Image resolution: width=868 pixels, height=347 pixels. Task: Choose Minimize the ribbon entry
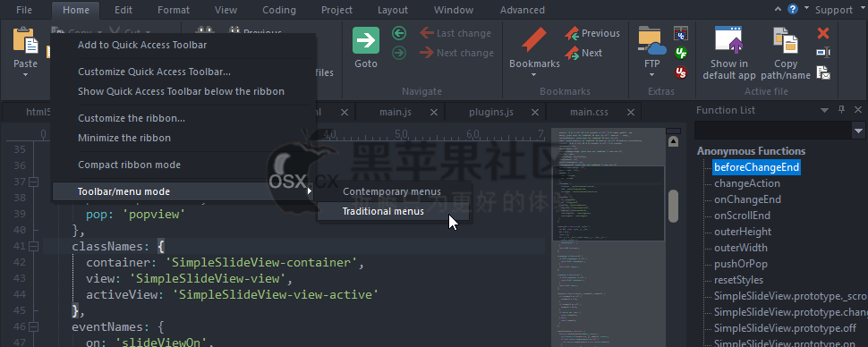coord(124,138)
